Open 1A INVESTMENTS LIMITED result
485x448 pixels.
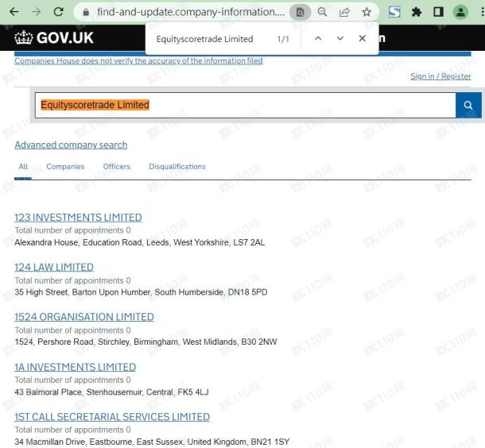point(76,367)
